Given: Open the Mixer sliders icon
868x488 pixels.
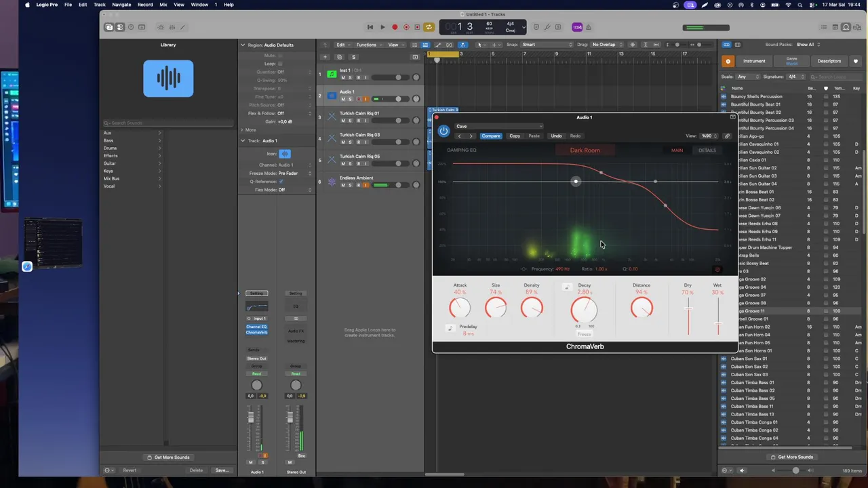Looking at the screenshot, I should pos(172,27).
